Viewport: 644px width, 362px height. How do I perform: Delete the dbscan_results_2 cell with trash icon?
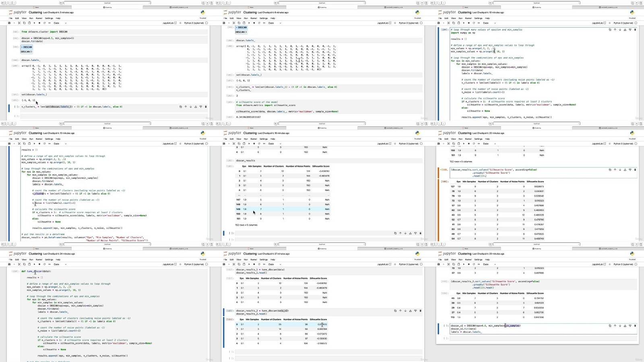point(421,310)
